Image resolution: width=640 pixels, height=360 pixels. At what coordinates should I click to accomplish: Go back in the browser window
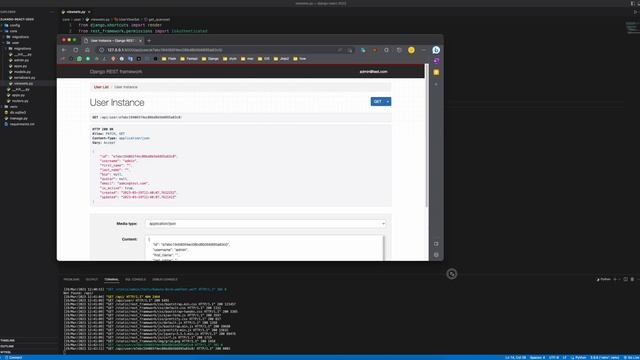(64, 50)
